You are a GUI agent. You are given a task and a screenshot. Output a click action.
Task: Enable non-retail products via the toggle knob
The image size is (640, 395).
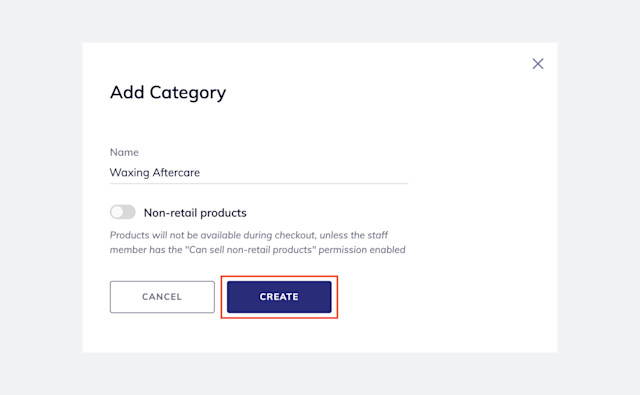117,212
